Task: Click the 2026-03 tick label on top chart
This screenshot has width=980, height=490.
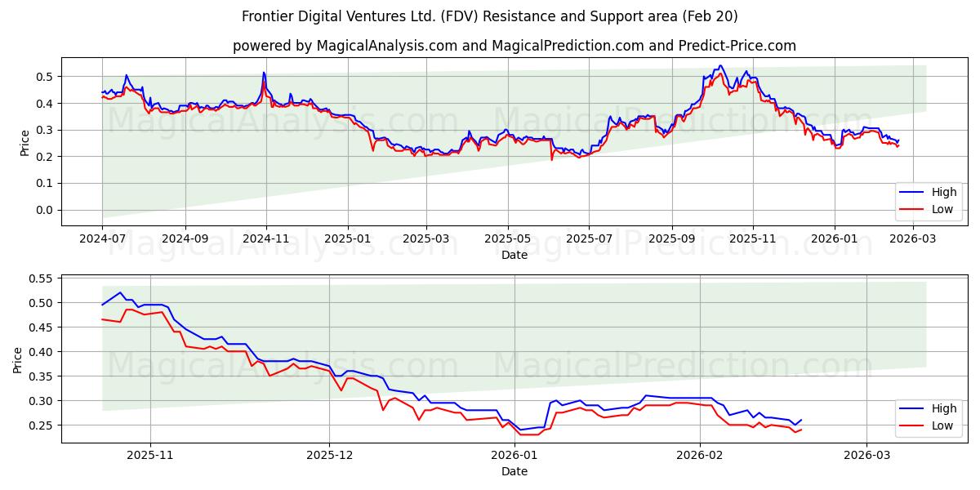Action: [x=914, y=238]
